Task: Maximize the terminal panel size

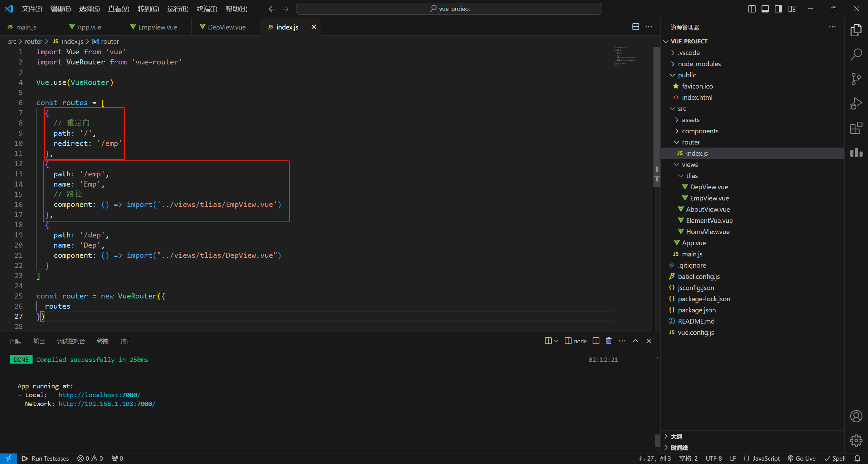Action: point(635,341)
